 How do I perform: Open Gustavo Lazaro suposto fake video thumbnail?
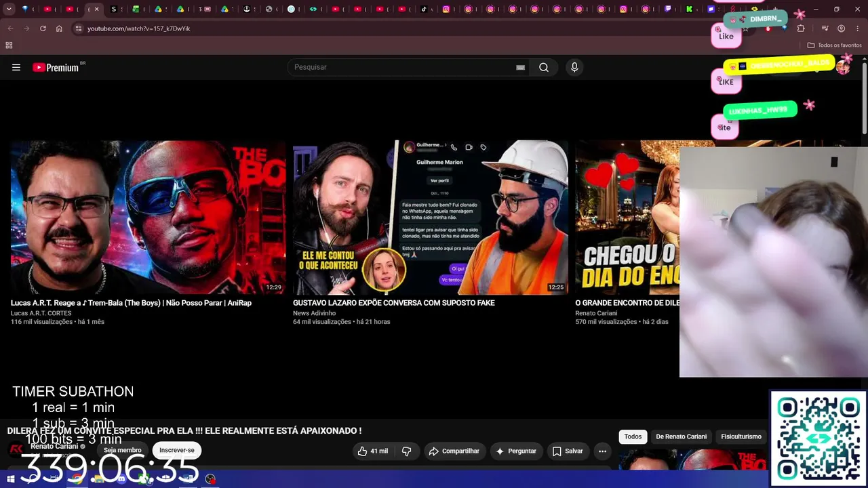pos(431,218)
